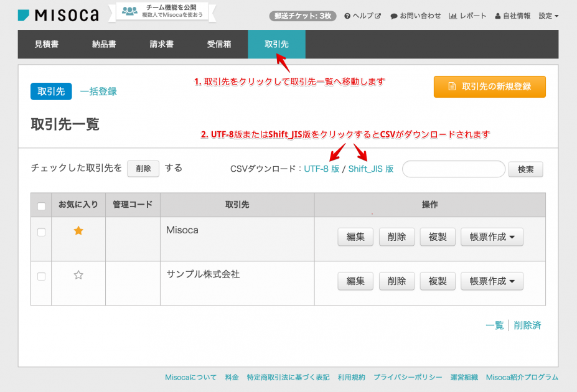Click the Misoca logo
This screenshot has width=577, height=392.
(x=58, y=15)
